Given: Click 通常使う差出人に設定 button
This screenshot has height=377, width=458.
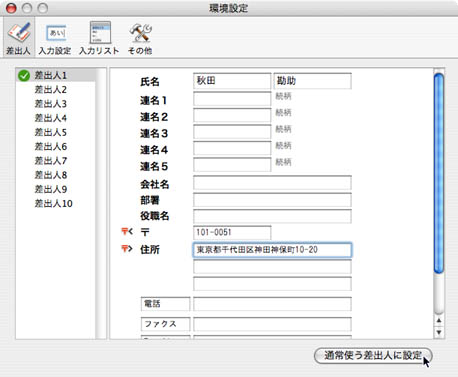Looking at the screenshot, I should pyautogui.click(x=373, y=356).
